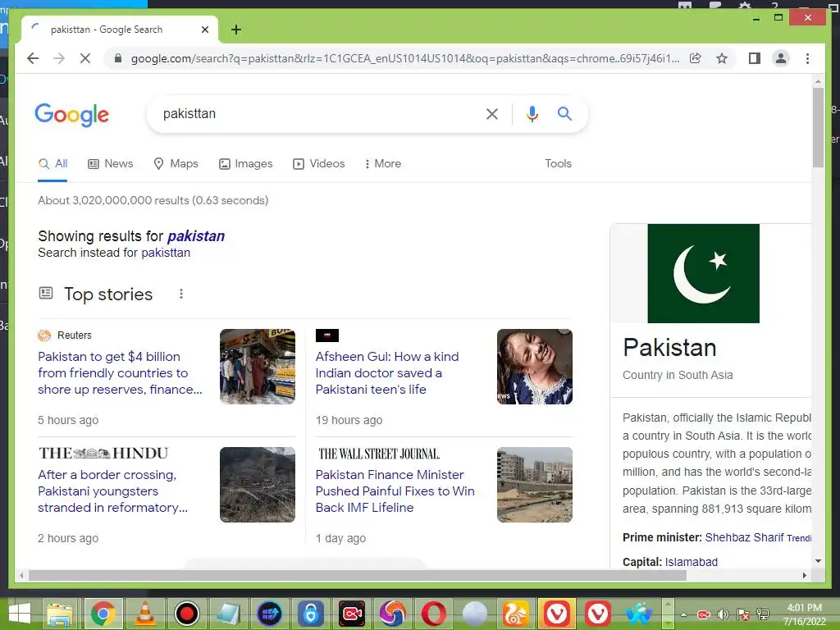
Task: Close the pakisttan Google Search tab
Action: (x=204, y=30)
